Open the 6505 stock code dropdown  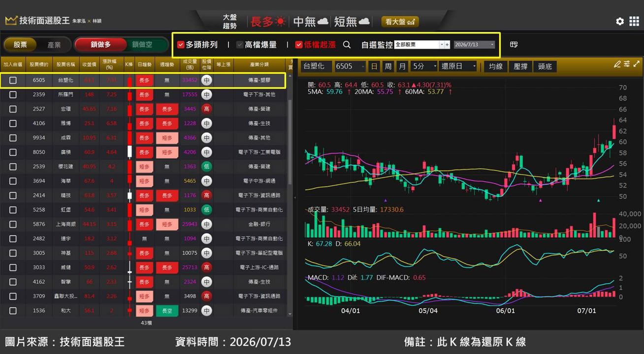coord(350,66)
